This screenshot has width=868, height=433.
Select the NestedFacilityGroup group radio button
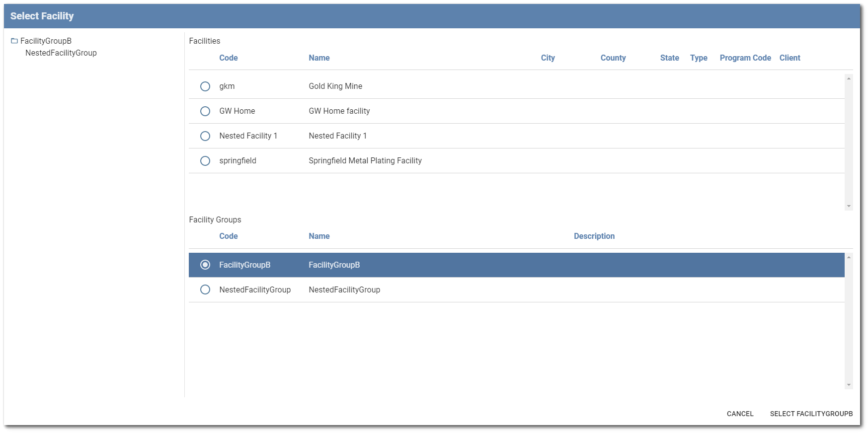click(x=205, y=290)
